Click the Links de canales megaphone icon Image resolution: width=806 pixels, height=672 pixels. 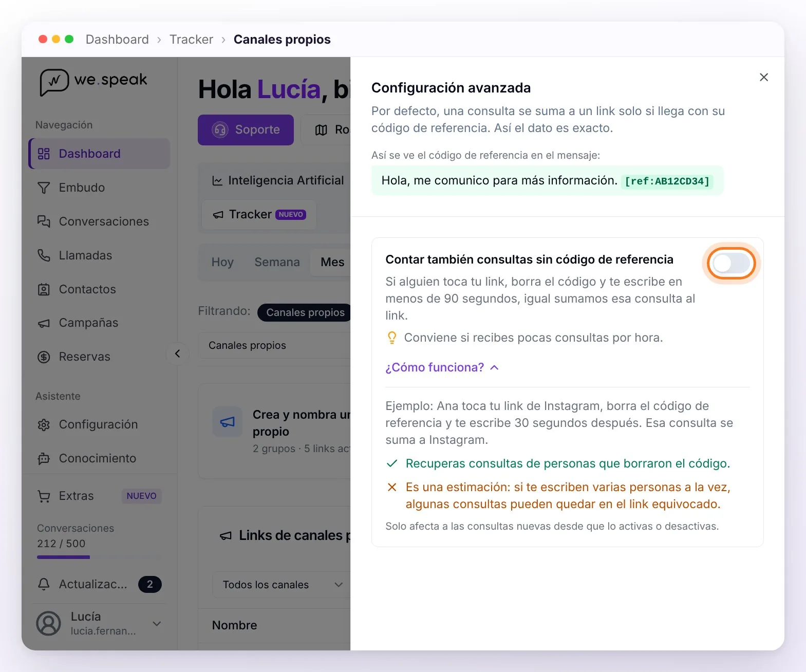(x=226, y=536)
